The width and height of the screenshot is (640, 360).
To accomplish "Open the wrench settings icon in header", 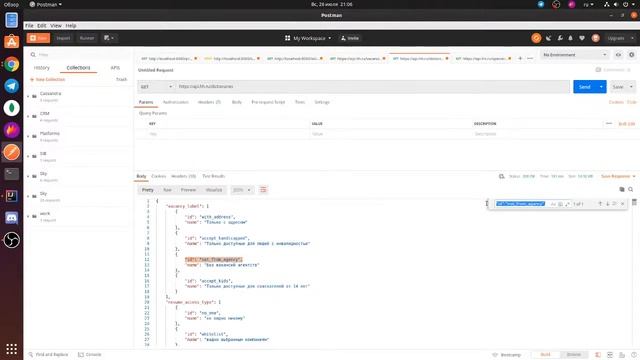I will pyautogui.click(x=560, y=38).
